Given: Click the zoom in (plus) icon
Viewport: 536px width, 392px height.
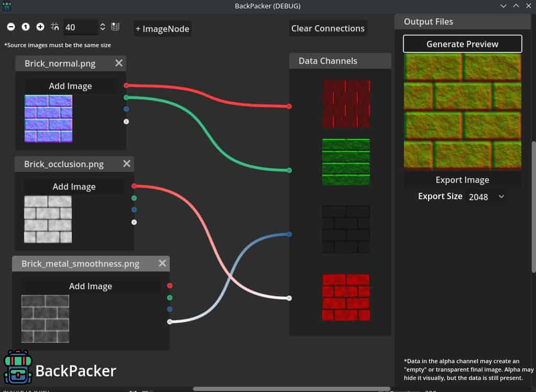Looking at the screenshot, I should coord(40,27).
